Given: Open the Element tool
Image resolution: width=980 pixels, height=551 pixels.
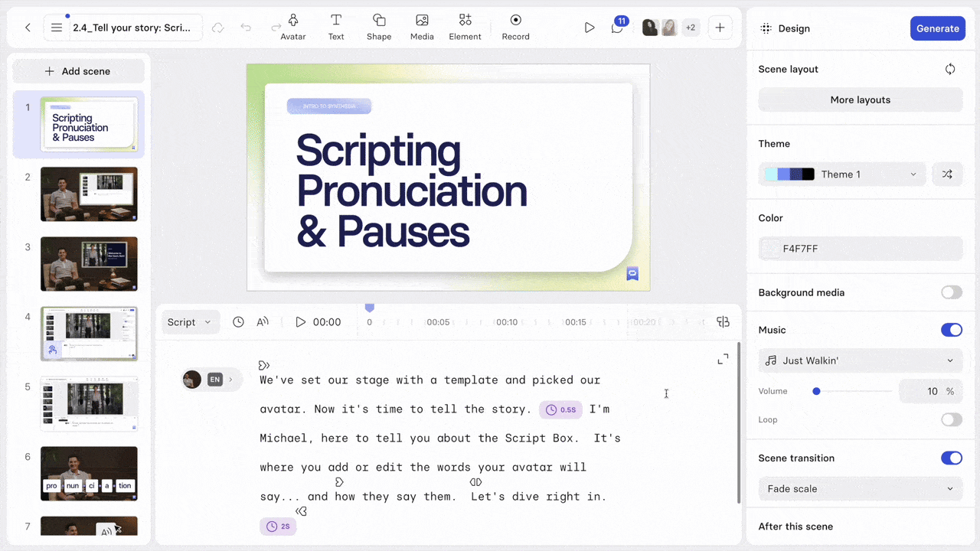Looking at the screenshot, I should pos(465,27).
